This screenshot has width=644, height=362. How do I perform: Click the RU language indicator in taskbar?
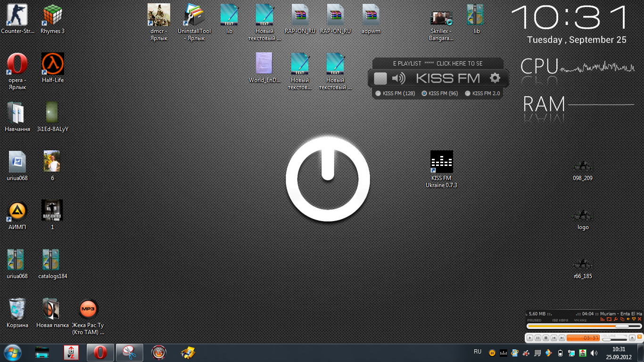(478, 352)
